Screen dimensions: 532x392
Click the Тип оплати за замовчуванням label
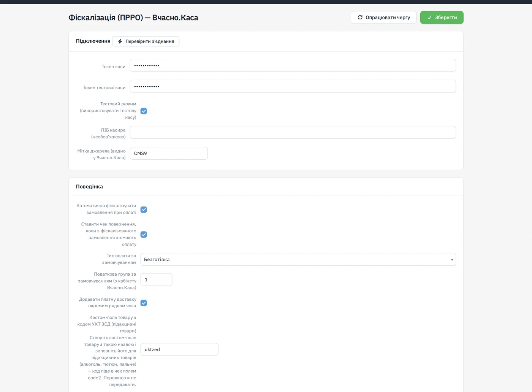tap(119, 259)
